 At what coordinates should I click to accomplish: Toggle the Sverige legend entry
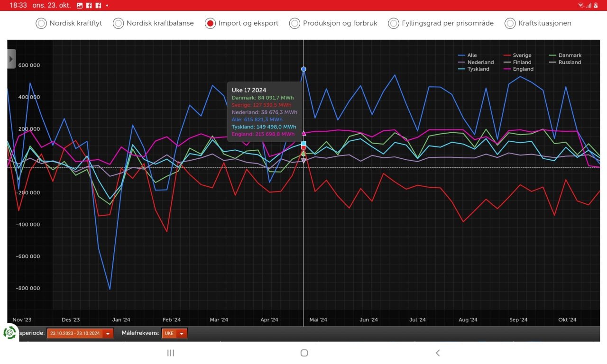517,55
